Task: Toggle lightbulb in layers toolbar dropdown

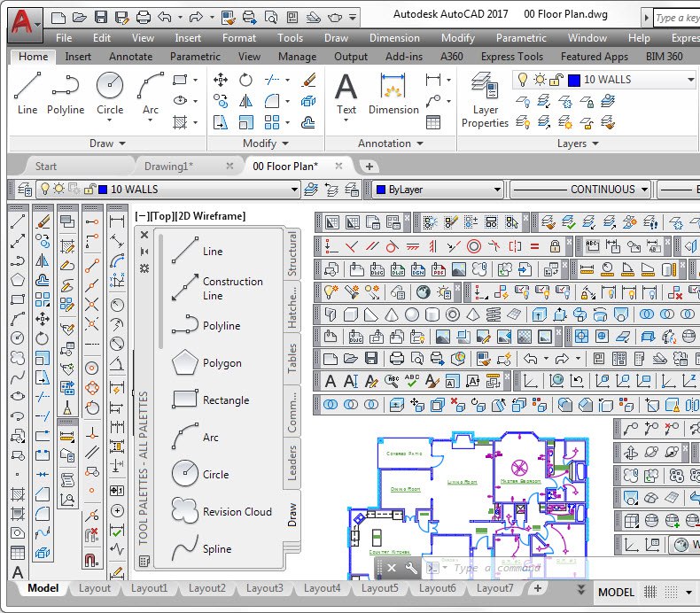Action: (44, 189)
